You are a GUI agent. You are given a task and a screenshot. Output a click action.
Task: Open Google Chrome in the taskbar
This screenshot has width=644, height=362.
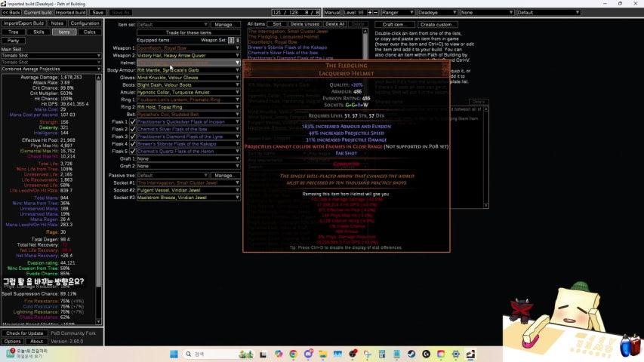(x=293, y=354)
